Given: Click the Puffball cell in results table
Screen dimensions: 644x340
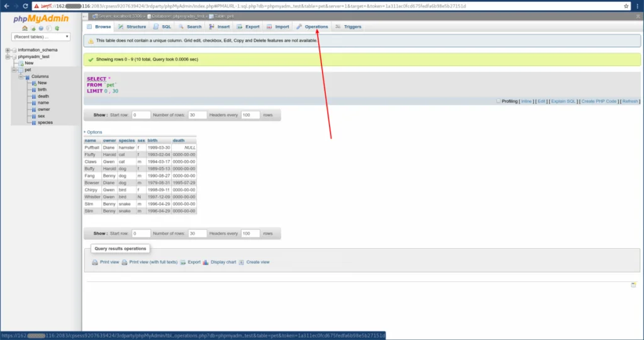Looking at the screenshot, I should pos(92,147).
